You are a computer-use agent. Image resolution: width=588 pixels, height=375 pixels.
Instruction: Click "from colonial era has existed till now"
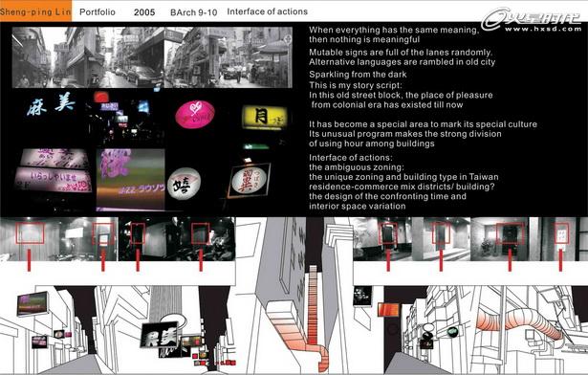coord(387,104)
